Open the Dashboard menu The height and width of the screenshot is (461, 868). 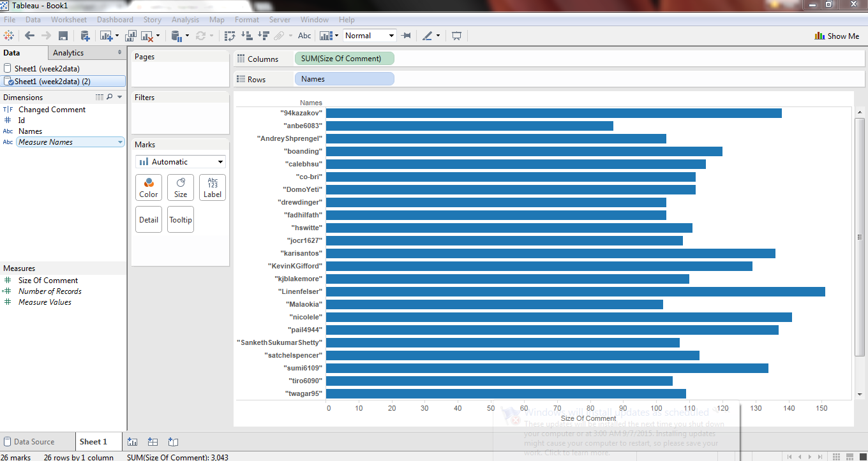coord(115,20)
